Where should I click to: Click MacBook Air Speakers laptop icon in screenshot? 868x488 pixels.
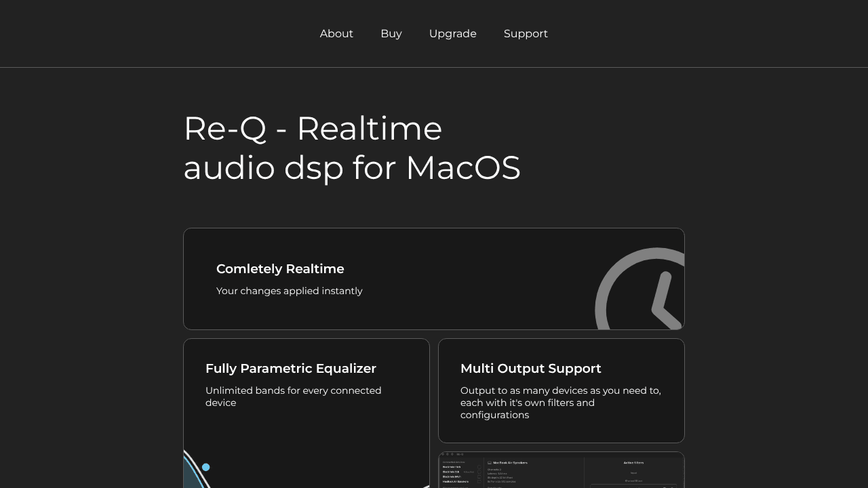tap(490, 463)
